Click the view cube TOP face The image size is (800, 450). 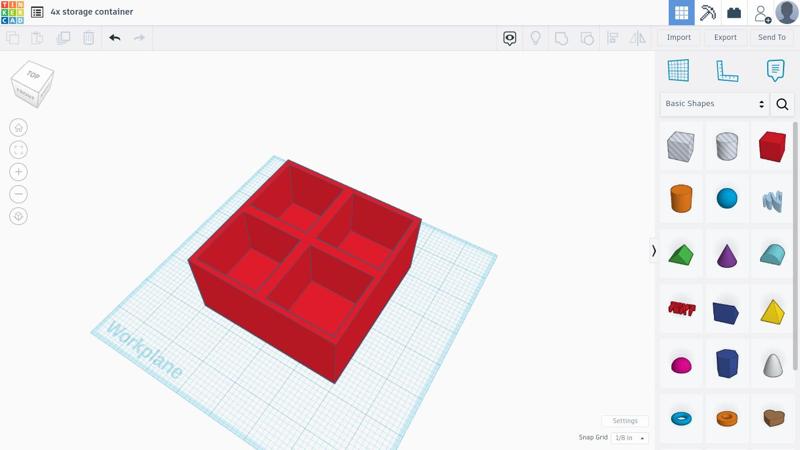[x=33, y=74]
